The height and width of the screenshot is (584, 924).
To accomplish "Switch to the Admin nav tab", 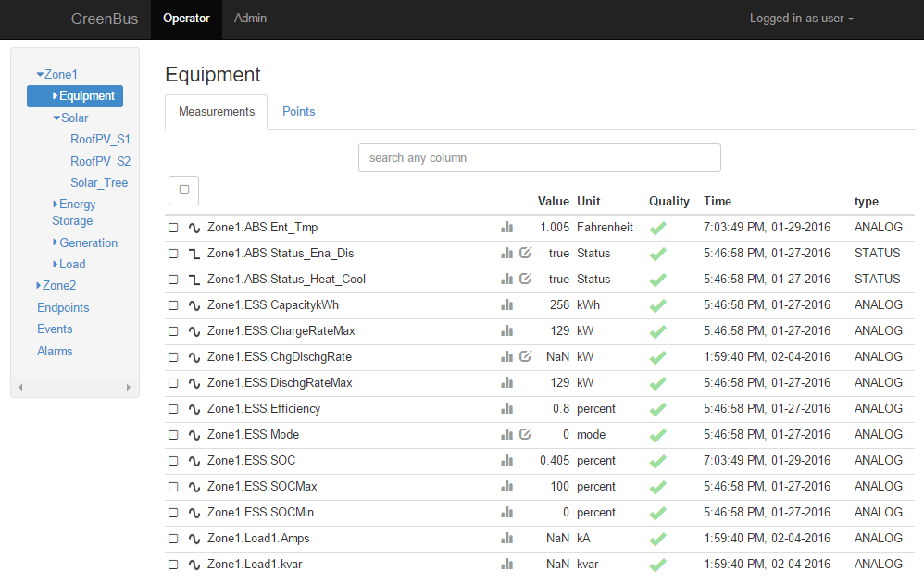I will (251, 19).
